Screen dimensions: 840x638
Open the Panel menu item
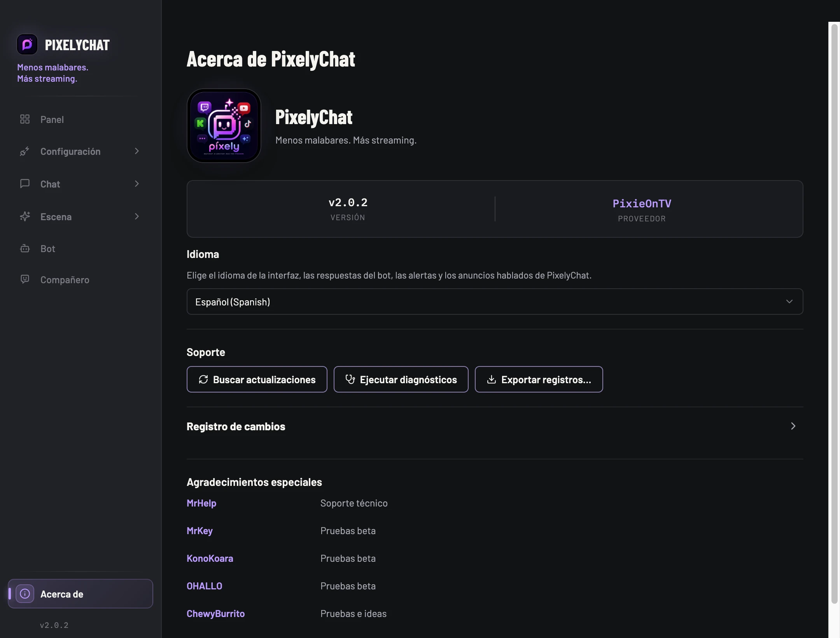(80, 119)
